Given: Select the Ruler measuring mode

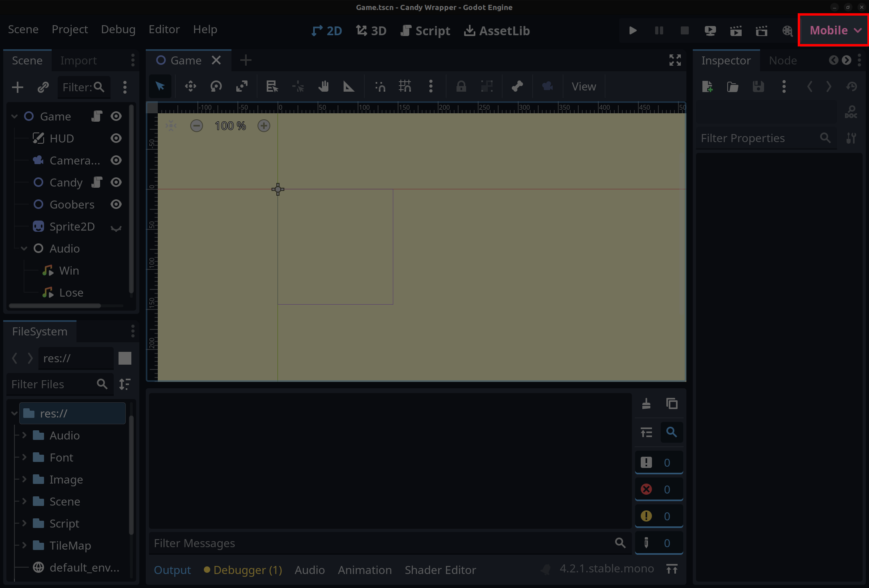Looking at the screenshot, I should coord(349,86).
